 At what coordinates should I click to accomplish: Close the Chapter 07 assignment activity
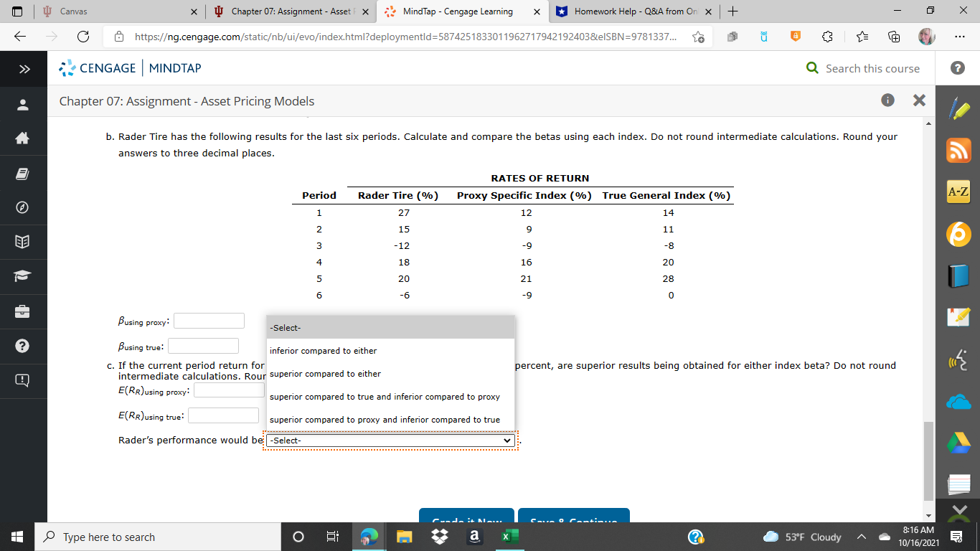(919, 100)
